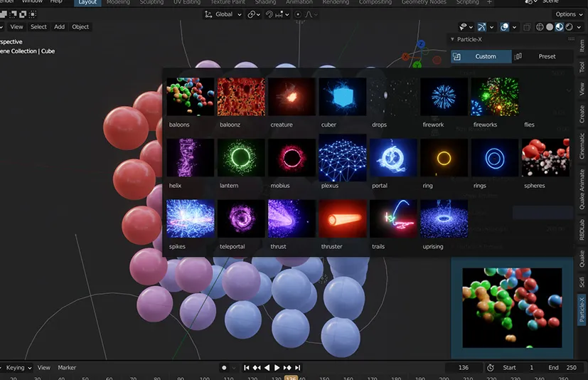The height and width of the screenshot is (380, 588).
Task: Add a new workspace tab
Action: pyautogui.click(x=489, y=2)
